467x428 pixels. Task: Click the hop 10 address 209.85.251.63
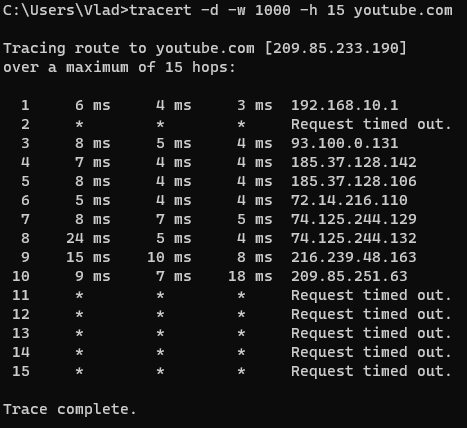point(349,276)
